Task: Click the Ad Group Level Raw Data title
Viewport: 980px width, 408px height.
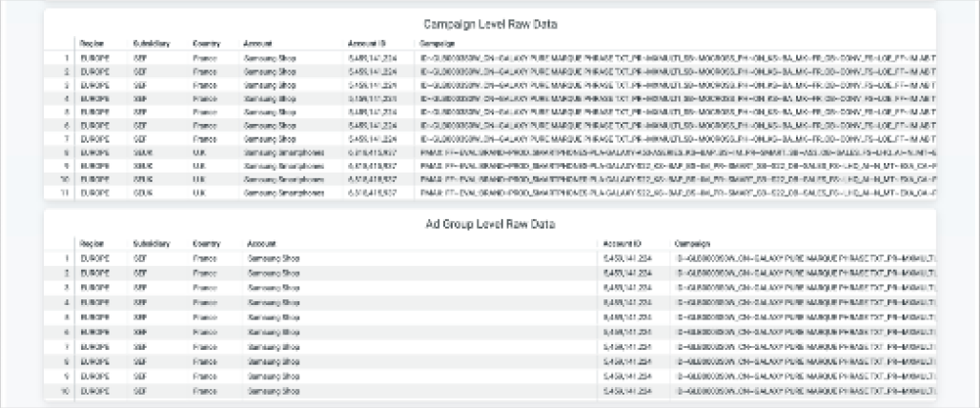Action: tap(491, 224)
